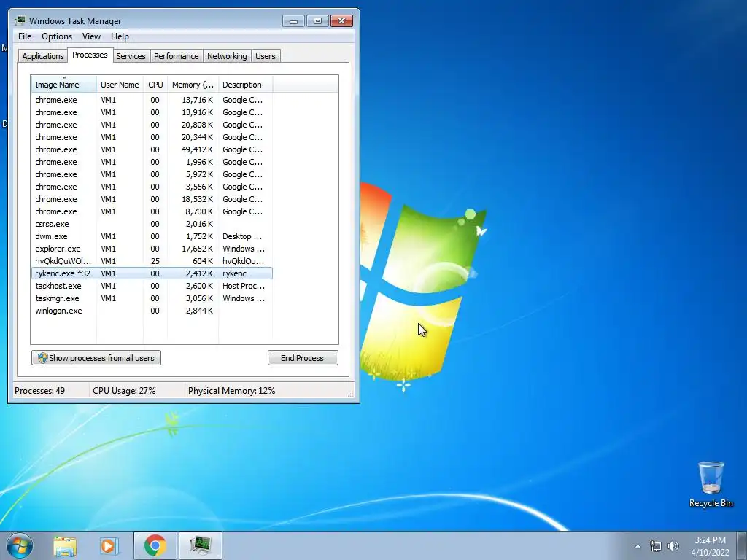Select the csrss.exe process row
The width and height of the screenshot is (747, 560).
[x=152, y=224]
